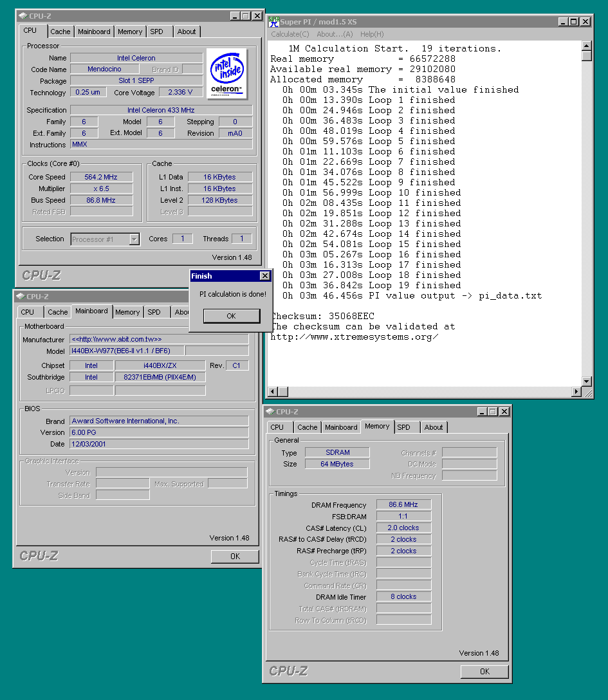Click the DRAM Frequency value '86.6 MHz'
The width and height of the screenshot is (608, 700).
click(403, 504)
